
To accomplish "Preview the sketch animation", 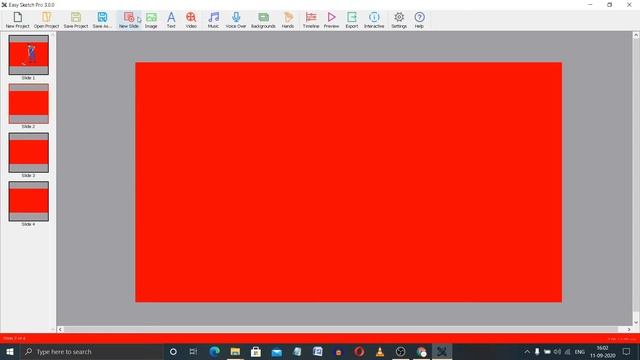I will pos(331,20).
